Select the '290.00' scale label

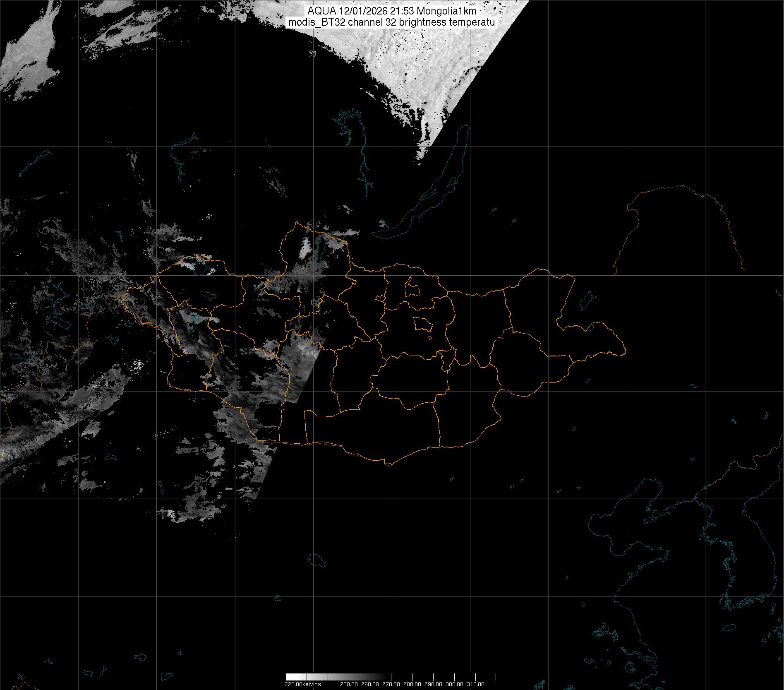(433, 684)
